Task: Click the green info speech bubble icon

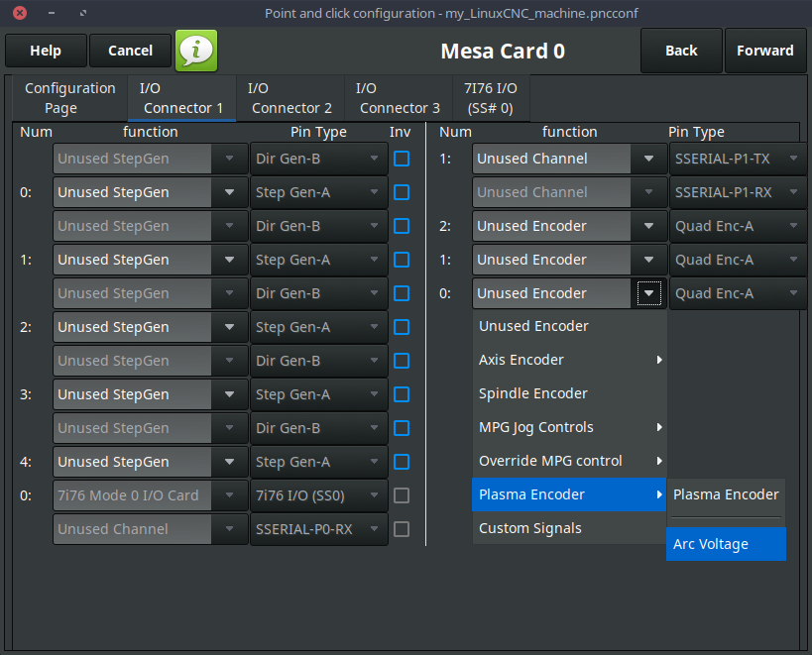Action: (x=196, y=51)
